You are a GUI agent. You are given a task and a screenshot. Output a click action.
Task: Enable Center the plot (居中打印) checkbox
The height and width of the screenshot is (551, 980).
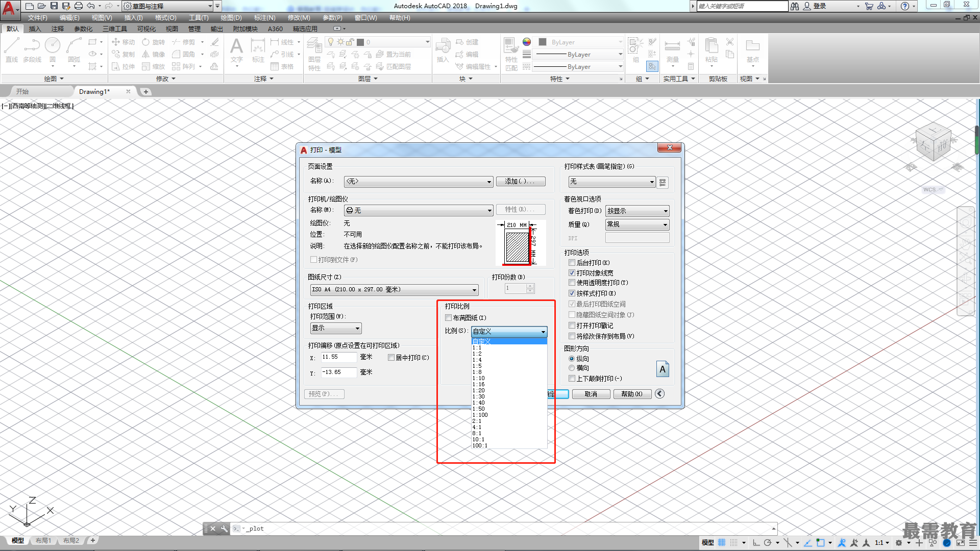click(x=391, y=358)
